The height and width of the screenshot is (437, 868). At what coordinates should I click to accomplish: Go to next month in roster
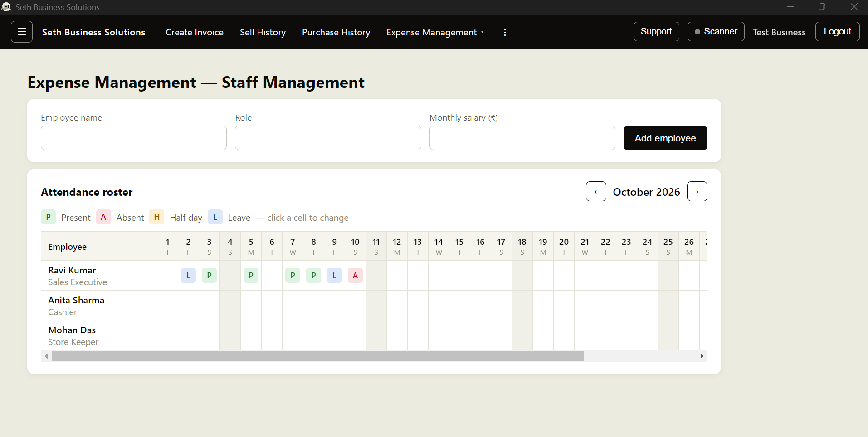tap(697, 191)
